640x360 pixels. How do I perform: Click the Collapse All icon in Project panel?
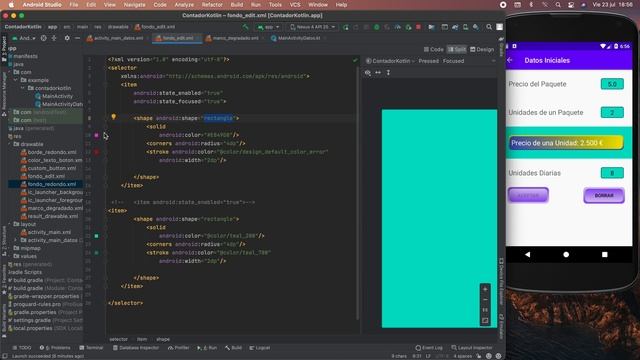coord(54,38)
